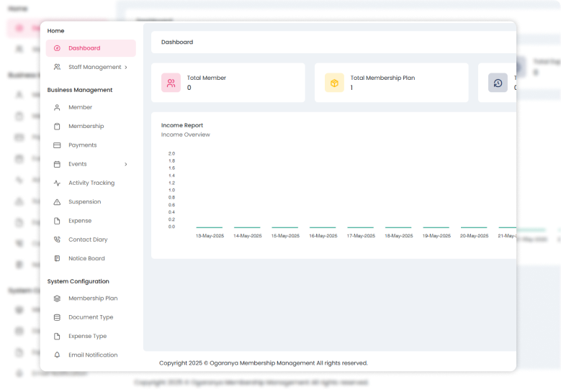The width and height of the screenshot is (561, 392).
Task: Open Membership Plan configuration
Action: 93,298
